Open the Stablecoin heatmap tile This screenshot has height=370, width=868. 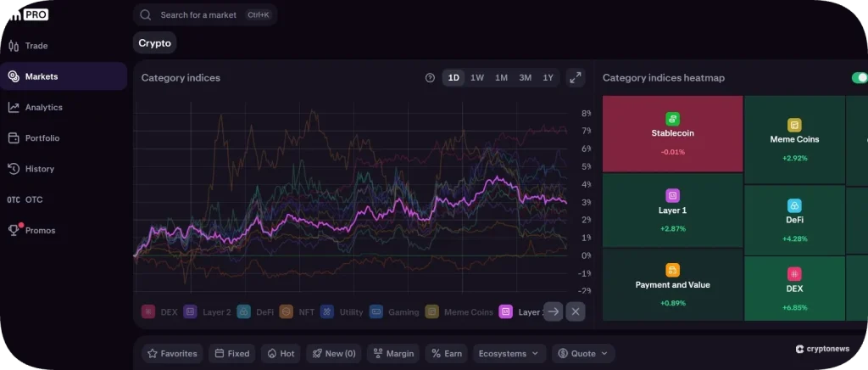(x=672, y=133)
